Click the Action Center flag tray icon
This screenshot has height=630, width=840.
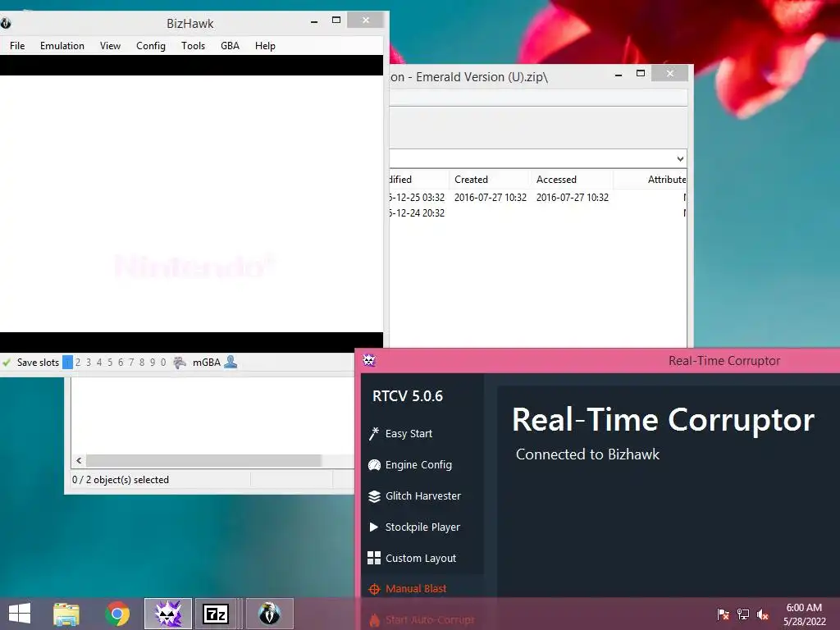(x=724, y=614)
